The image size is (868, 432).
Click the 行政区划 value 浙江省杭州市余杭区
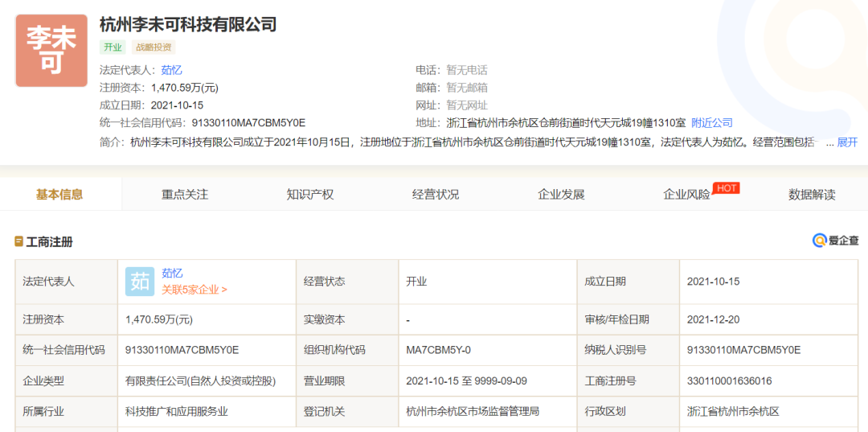click(x=733, y=412)
